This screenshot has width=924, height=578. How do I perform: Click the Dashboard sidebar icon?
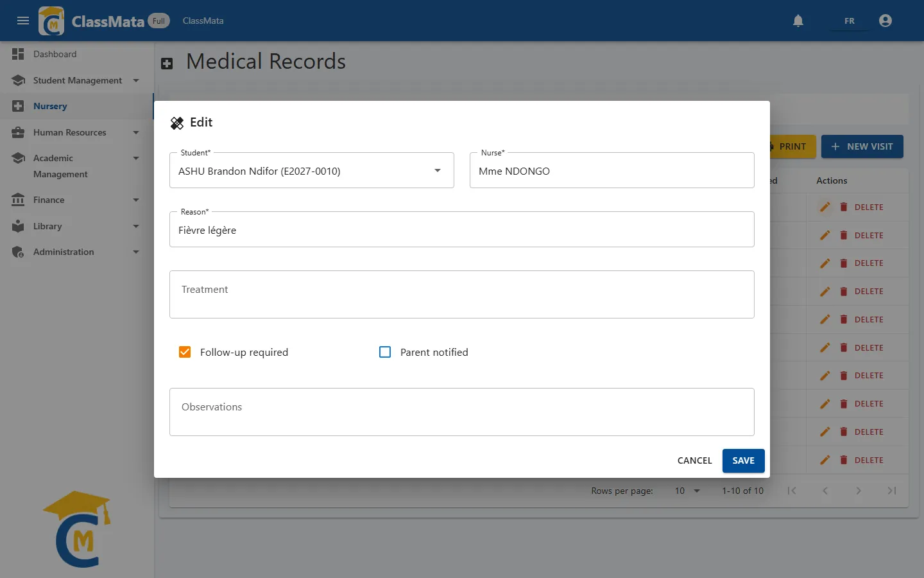[18, 54]
